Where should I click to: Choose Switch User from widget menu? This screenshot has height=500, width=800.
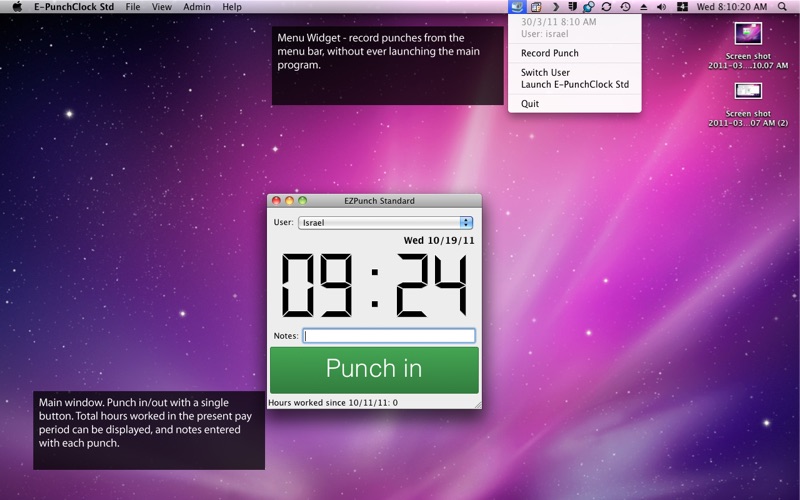click(x=574, y=72)
